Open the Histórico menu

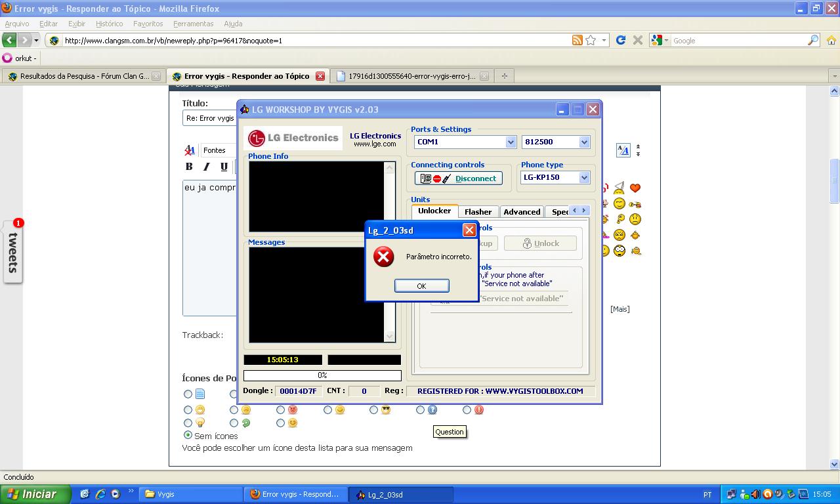point(109,24)
